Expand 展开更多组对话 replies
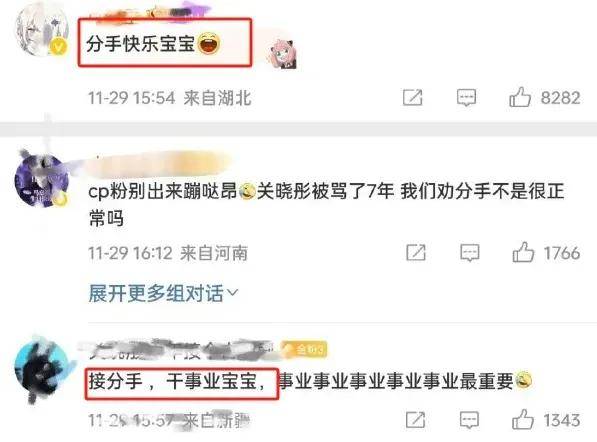Image resolution: width=597 pixels, height=442 pixels. [x=163, y=293]
